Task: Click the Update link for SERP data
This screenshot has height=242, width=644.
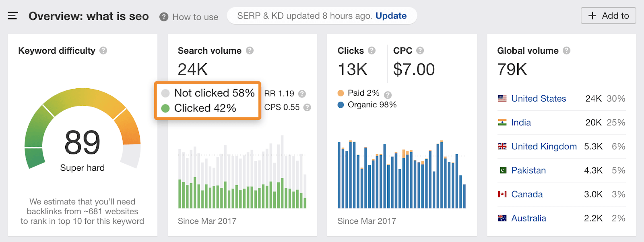Action: (391, 16)
